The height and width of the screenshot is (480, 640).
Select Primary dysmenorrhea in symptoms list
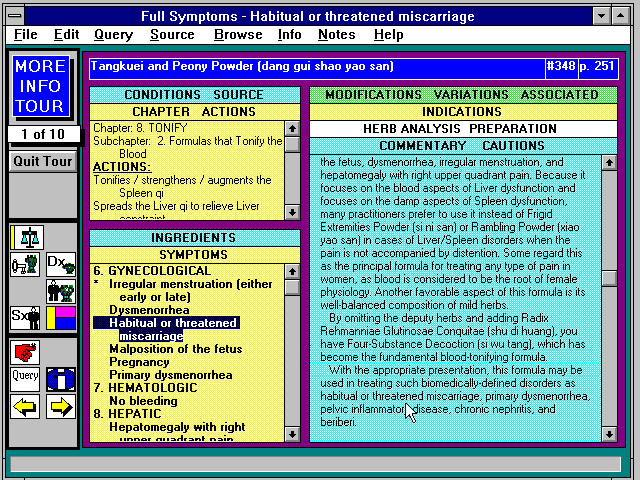(165, 376)
